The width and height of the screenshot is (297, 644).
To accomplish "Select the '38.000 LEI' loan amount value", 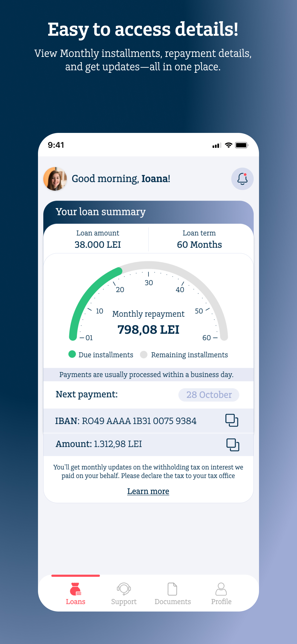I will pos(98,245).
